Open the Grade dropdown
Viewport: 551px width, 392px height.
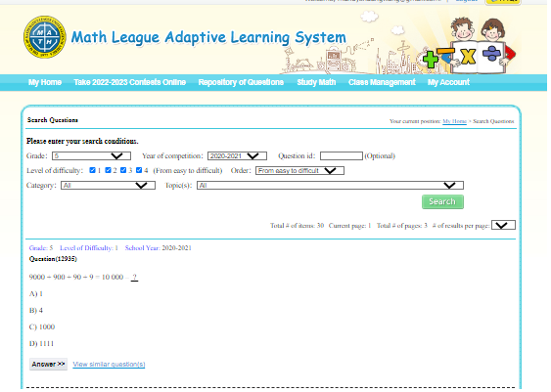91,155
